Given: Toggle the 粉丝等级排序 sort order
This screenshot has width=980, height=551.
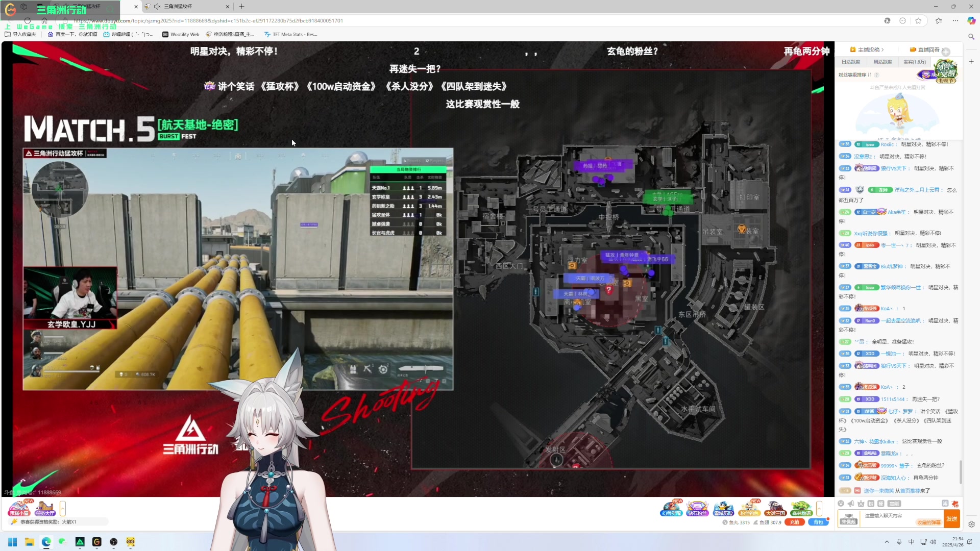Looking at the screenshot, I should pyautogui.click(x=854, y=75).
